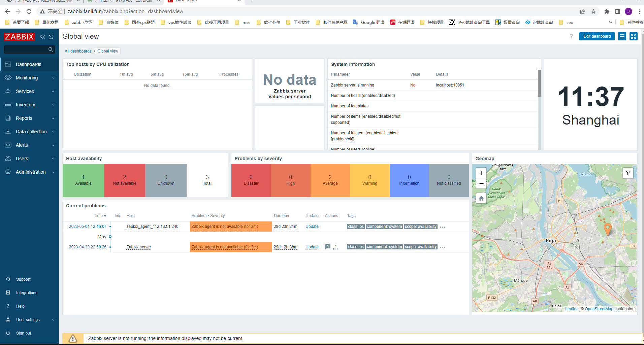Viewport: 644px width, 345px height.
Task: Go to All dashboards breadcrumb
Action: pos(78,51)
